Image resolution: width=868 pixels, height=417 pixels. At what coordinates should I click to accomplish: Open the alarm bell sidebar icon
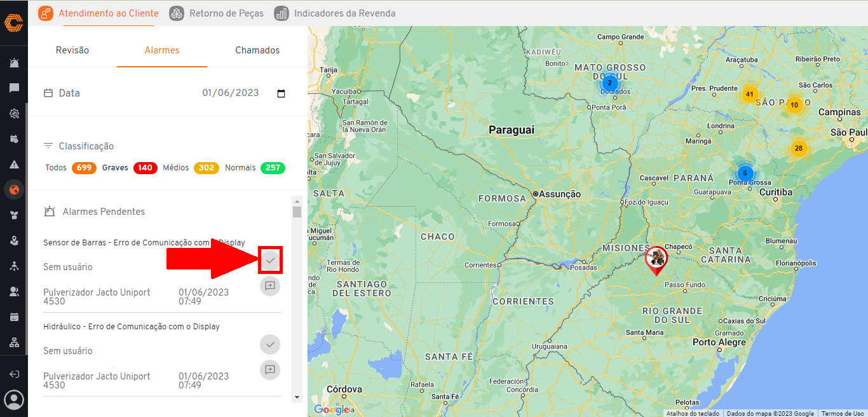pyautogui.click(x=14, y=63)
